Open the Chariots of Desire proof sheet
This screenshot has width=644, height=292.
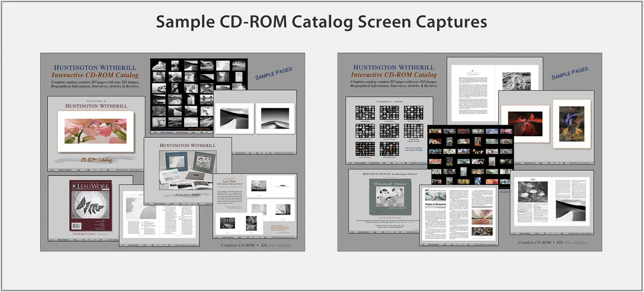coord(389,131)
